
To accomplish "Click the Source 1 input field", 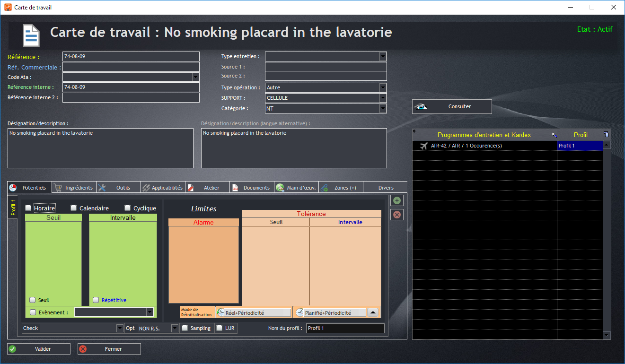I will 326,67.
